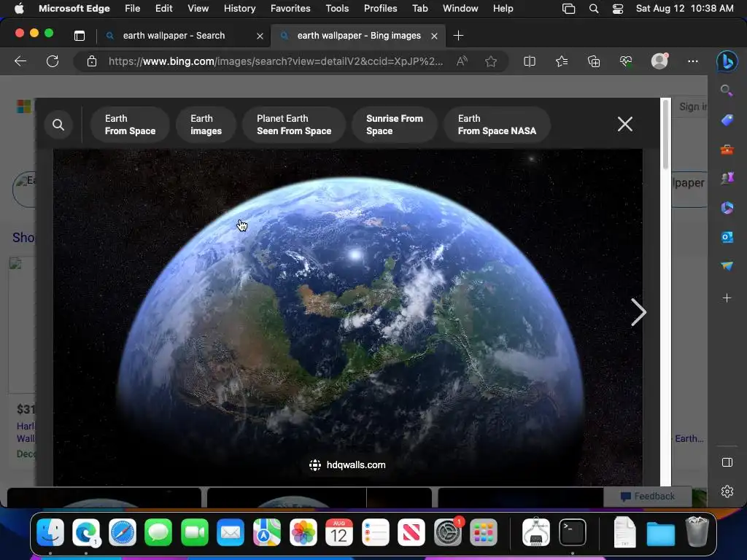
Task: Click the address bar URL field
Action: pos(275,61)
